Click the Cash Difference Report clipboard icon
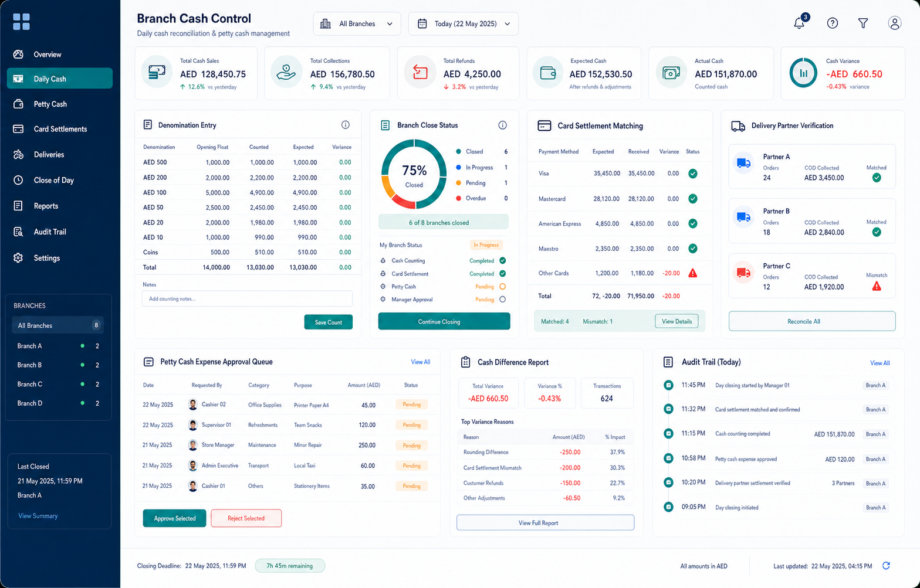The width and height of the screenshot is (920, 588). tap(465, 362)
